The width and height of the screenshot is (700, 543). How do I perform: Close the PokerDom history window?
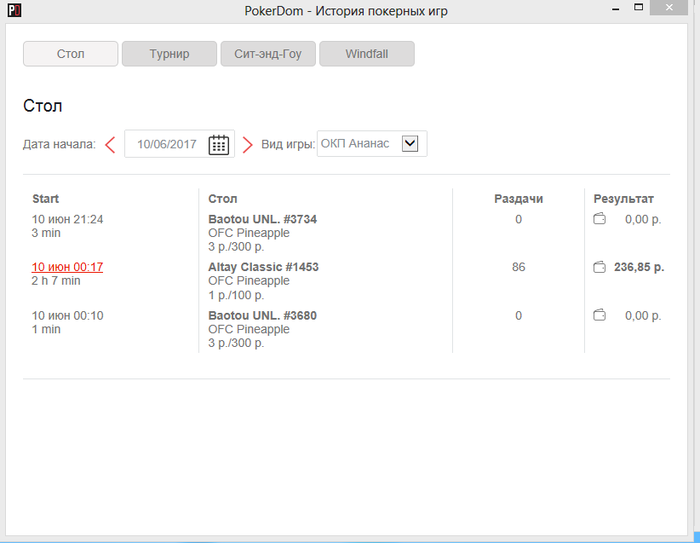pos(669,8)
